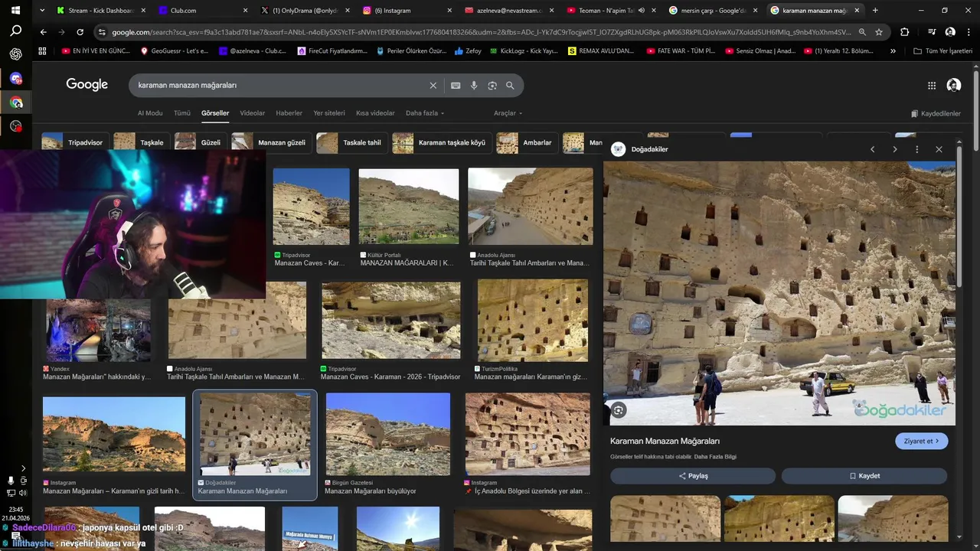Select Taskale tahıl filter chip
The image size is (980, 551).
click(351, 142)
